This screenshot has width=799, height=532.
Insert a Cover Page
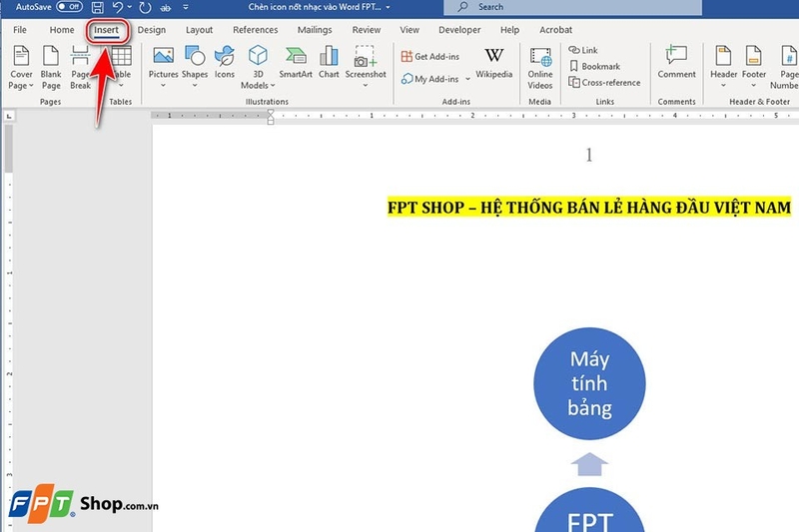click(21, 67)
